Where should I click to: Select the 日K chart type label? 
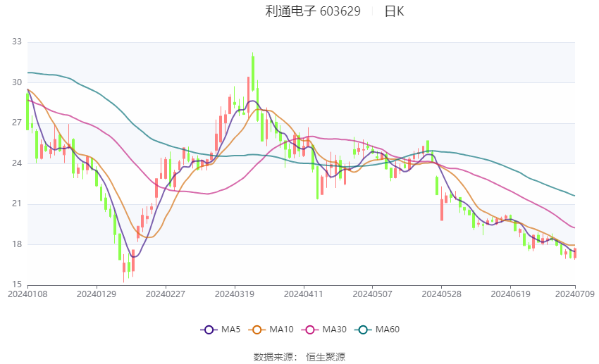coord(394,11)
